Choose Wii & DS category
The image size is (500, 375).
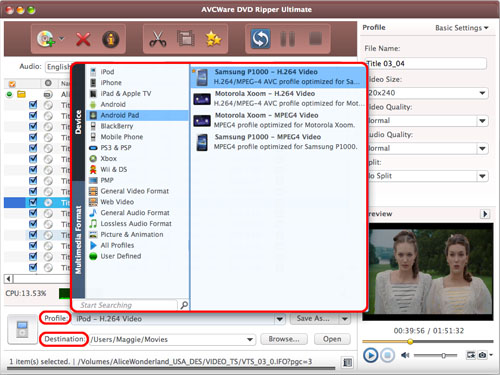coord(137,169)
